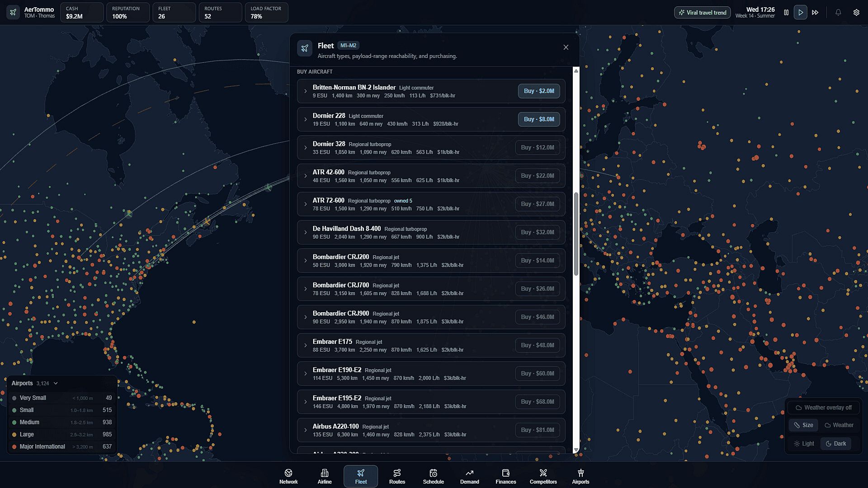Switch to Light theme

pyautogui.click(x=804, y=444)
